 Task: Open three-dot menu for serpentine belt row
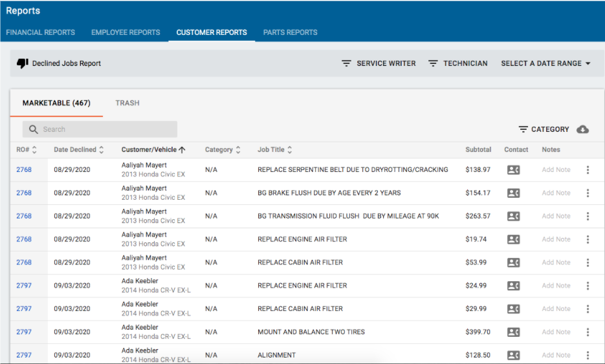point(588,170)
